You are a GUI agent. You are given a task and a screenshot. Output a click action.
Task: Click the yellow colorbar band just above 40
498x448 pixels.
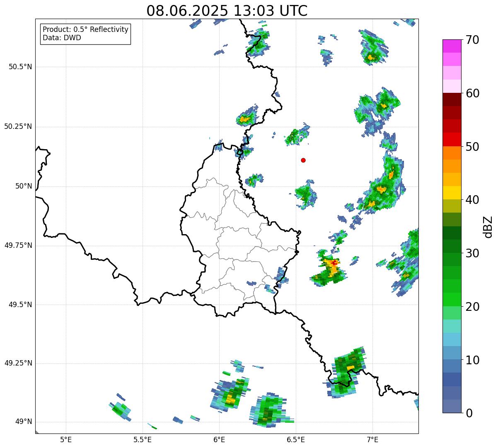click(452, 193)
